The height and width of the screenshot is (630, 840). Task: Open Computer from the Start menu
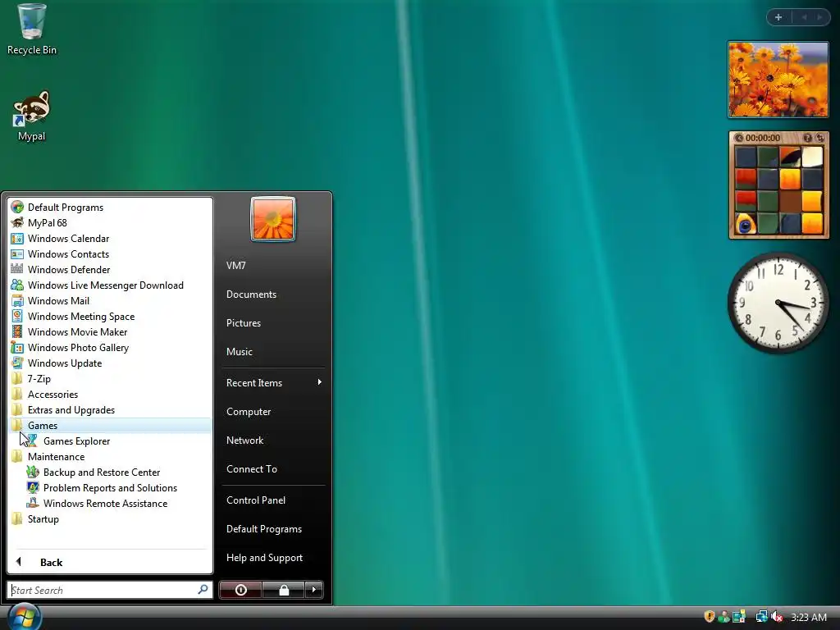point(273,412)
